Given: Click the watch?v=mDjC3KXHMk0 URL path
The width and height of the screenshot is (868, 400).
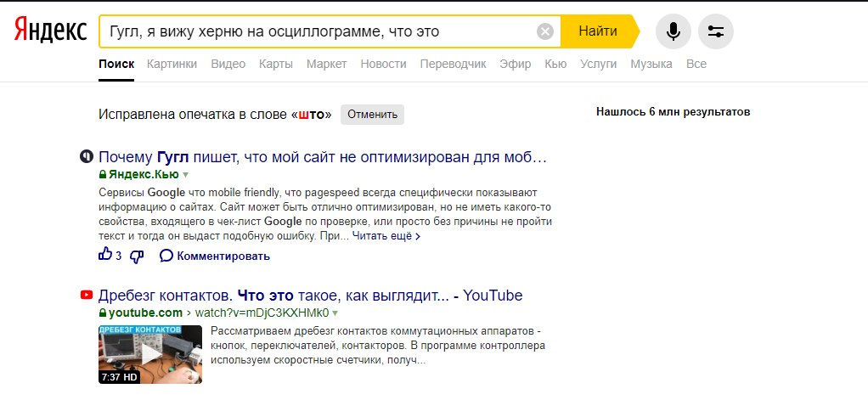Looking at the screenshot, I should (262, 313).
